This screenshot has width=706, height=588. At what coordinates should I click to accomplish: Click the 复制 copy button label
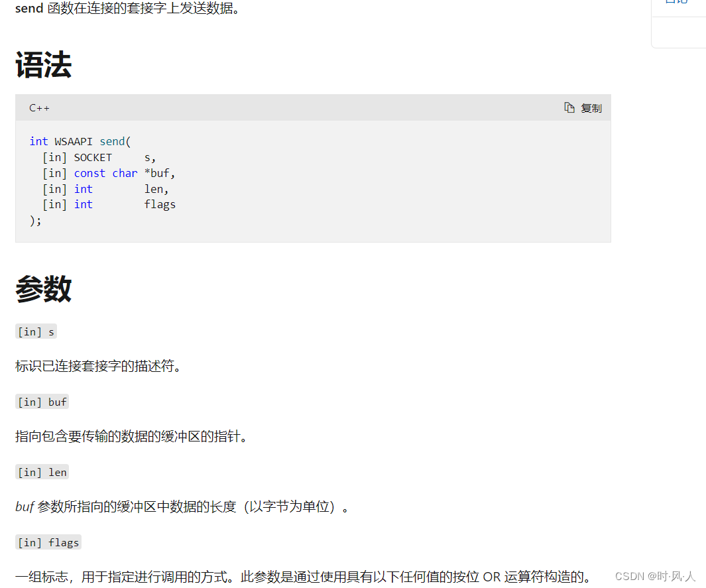pyautogui.click(x=591, y=108)
